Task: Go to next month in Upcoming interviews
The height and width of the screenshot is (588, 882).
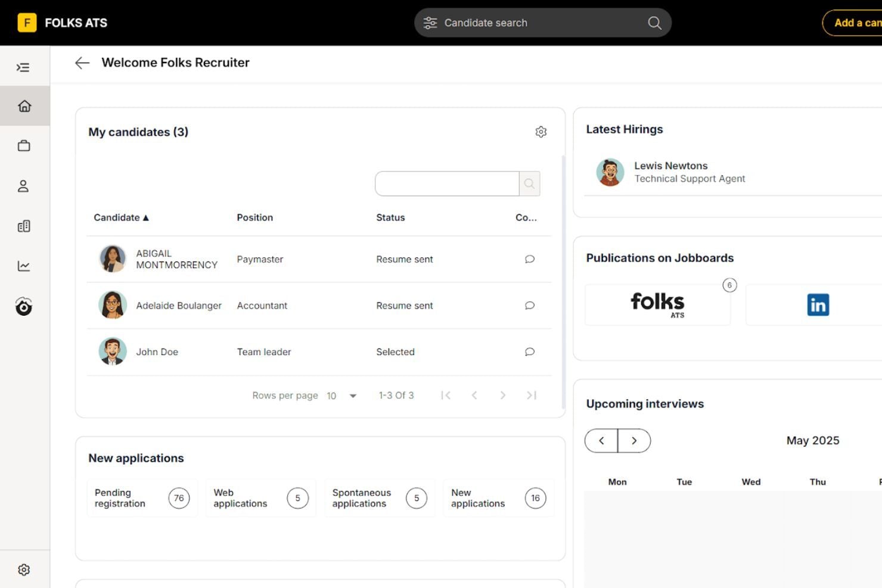Action: 634,440
